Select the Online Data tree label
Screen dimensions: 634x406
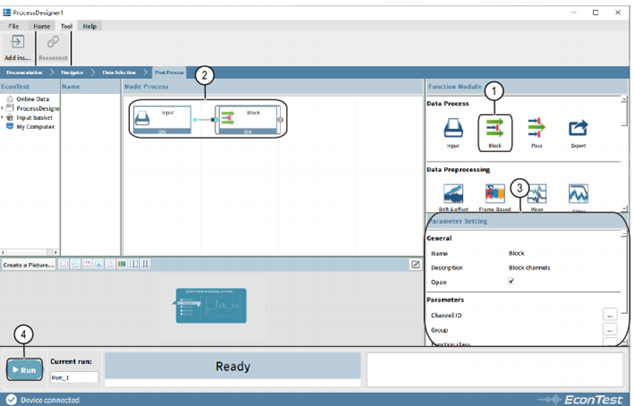click(x=33, y=99)
